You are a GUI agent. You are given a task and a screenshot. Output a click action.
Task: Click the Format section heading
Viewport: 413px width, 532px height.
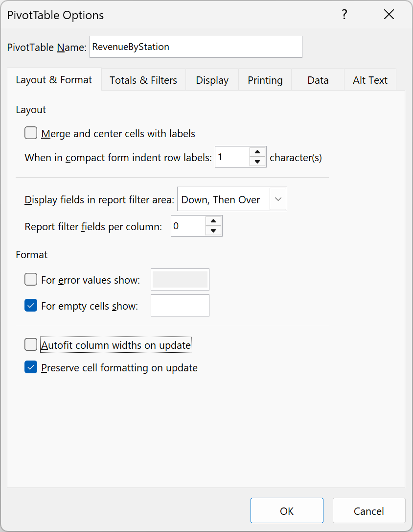[x=31, y=254]
